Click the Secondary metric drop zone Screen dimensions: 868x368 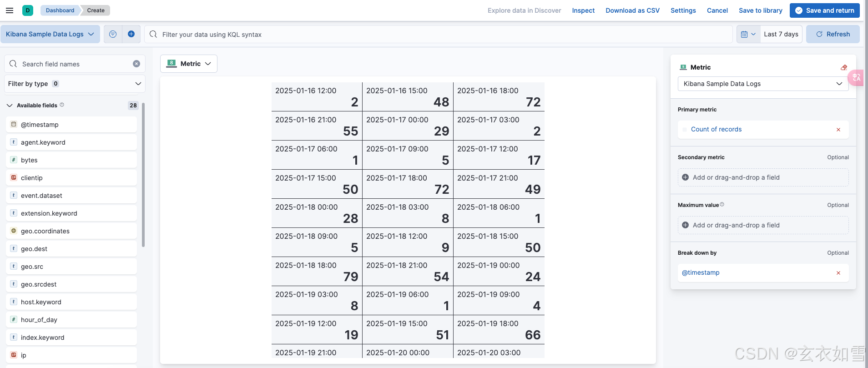pos(763,177)
